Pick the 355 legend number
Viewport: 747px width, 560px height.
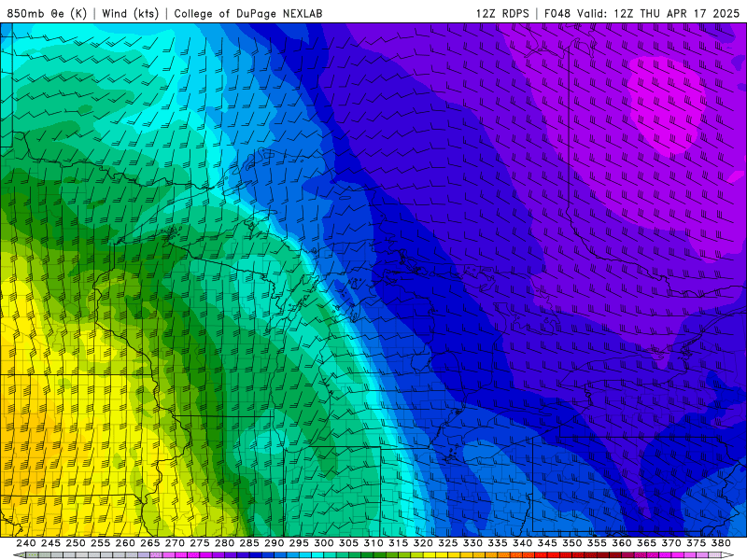(x=597, y=543)
